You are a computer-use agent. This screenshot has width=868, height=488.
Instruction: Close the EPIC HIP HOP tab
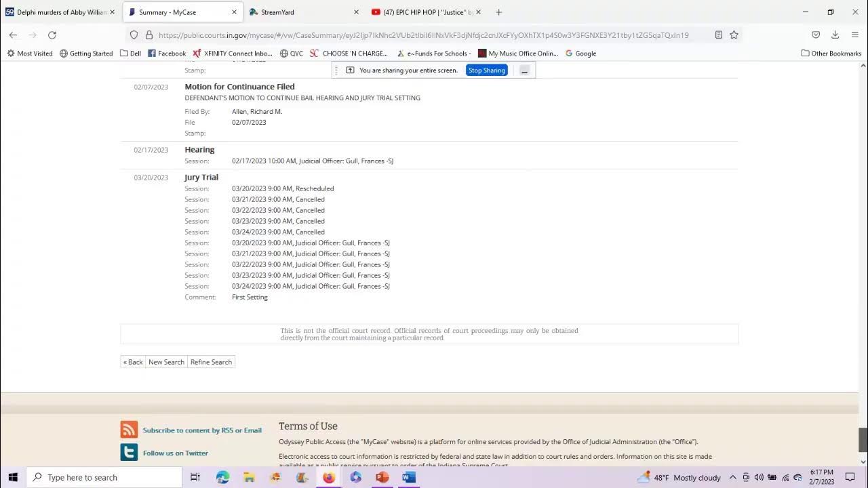click(478, 12)
